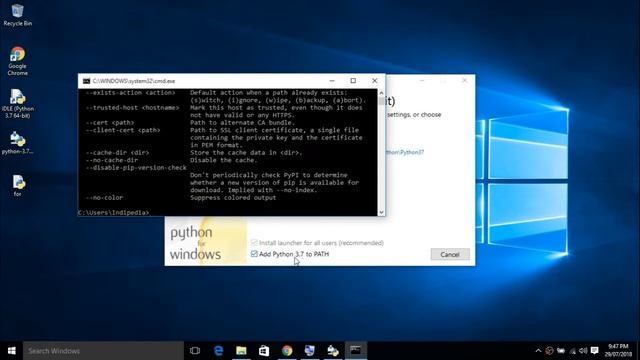This screenshot has height=360, width=640.
Task: Click the cmd scrollbar down arrow
Action: click(381, 212)
